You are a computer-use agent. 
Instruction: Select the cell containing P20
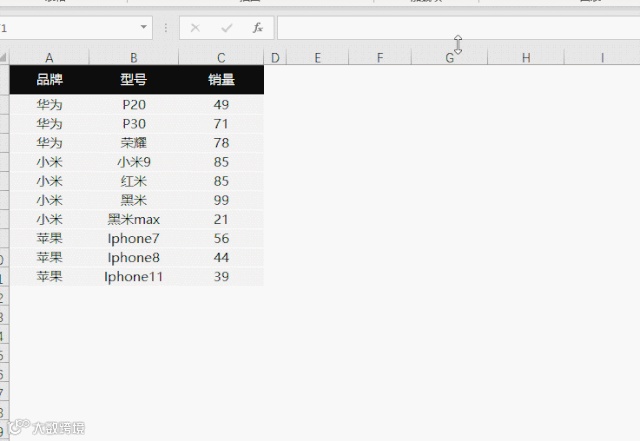coord(134,105)
